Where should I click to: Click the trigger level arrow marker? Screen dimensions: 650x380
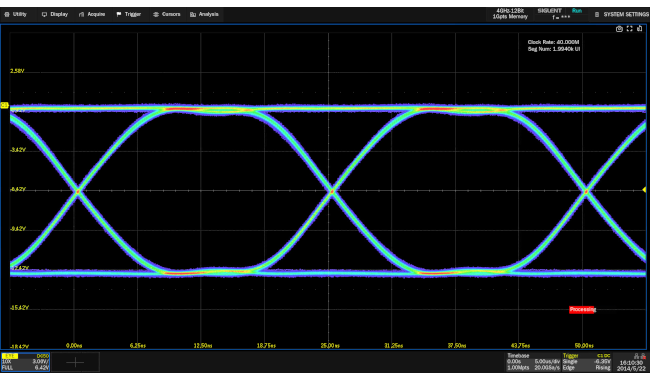(x=644, y=190)
